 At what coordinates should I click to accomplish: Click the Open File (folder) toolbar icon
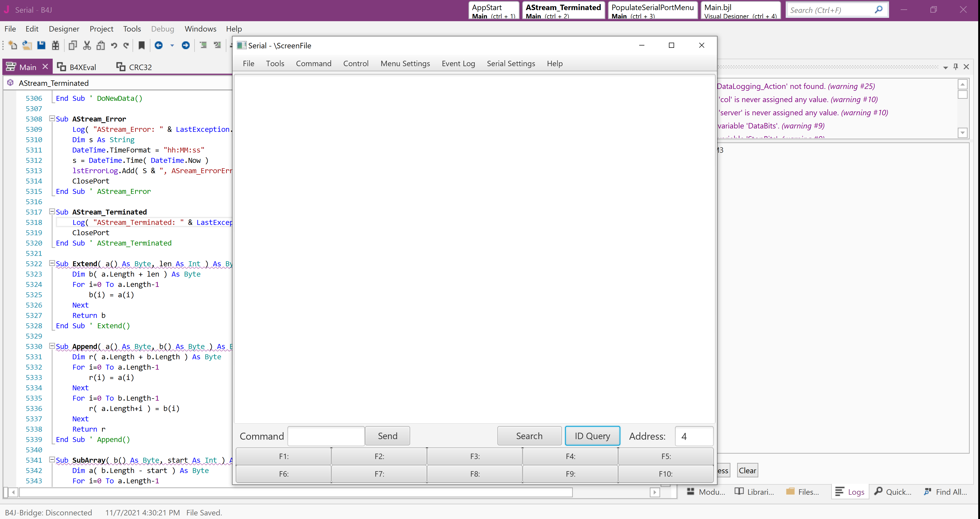tap(27, 46)
